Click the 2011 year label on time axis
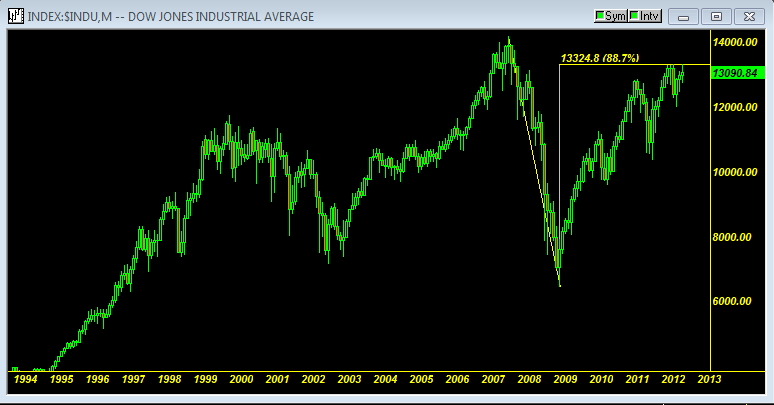Viewport: 774px width, 405px height. click(x=638, y=379)
